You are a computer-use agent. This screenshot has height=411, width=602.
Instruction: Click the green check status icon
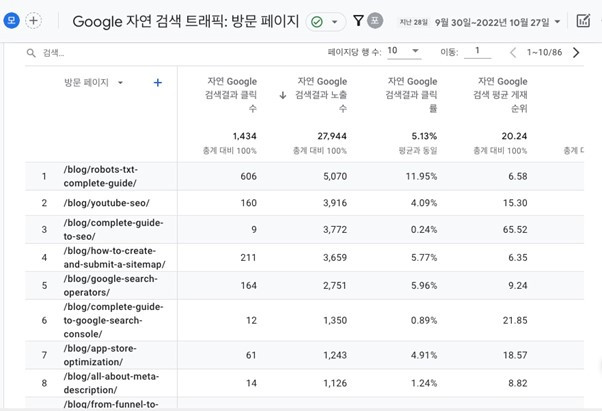[317, 22]
